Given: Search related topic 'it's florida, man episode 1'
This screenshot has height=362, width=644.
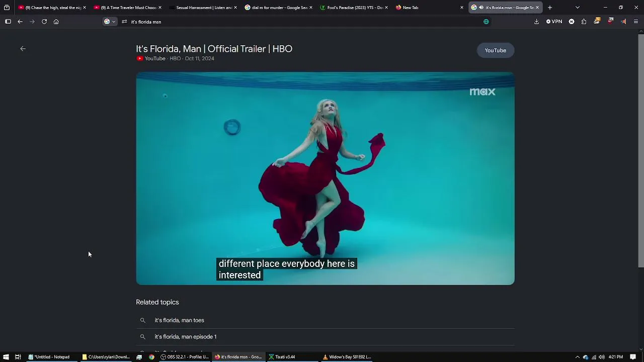Looking at the screenshot, I should [x=325, y=337].
